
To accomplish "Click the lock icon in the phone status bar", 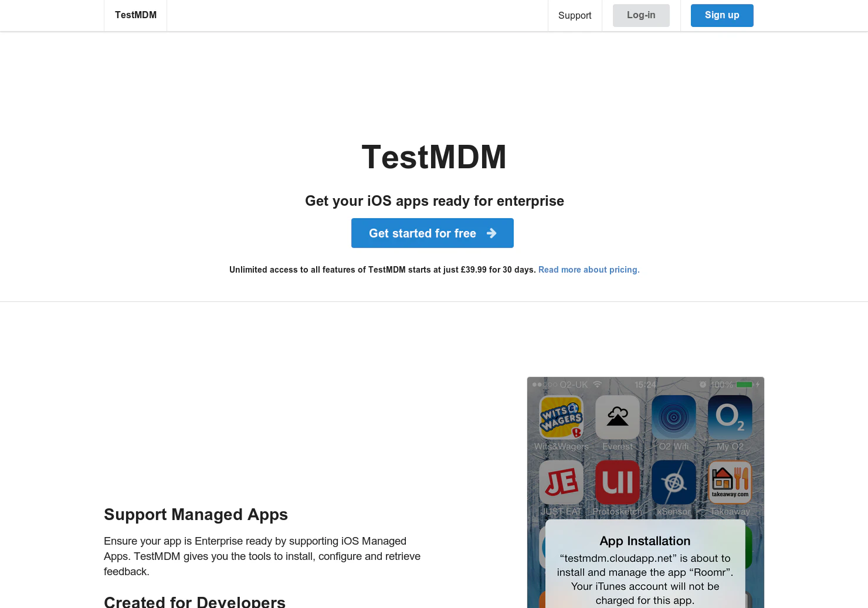I will coord(702,385).
